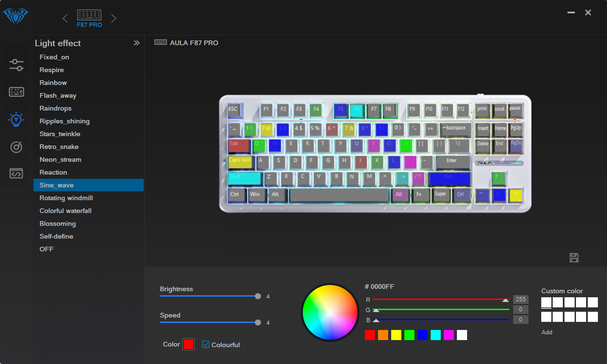Screen dimensions: 607x364
Task: Toggle the first custom color slot
Action: (546, 302)
